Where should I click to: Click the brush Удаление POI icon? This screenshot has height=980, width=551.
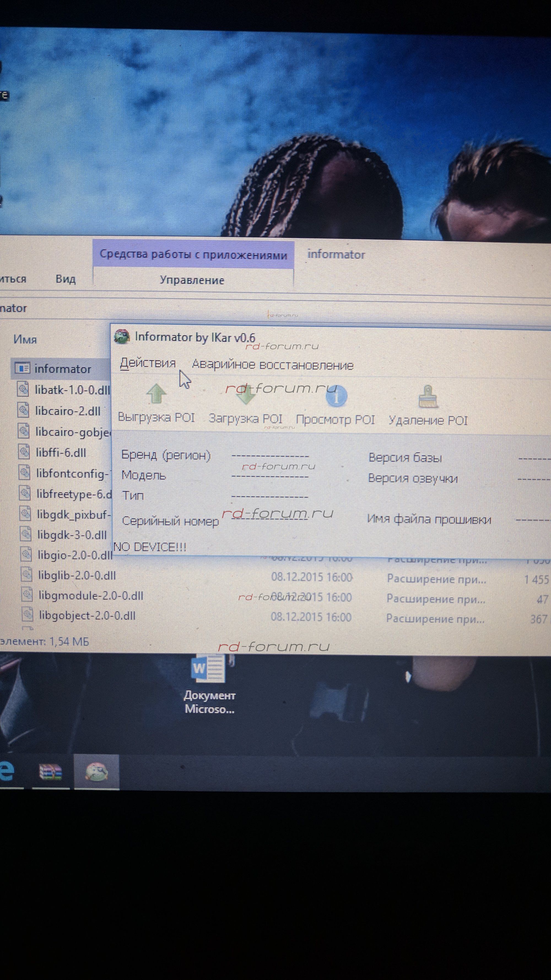click(428, 396)
